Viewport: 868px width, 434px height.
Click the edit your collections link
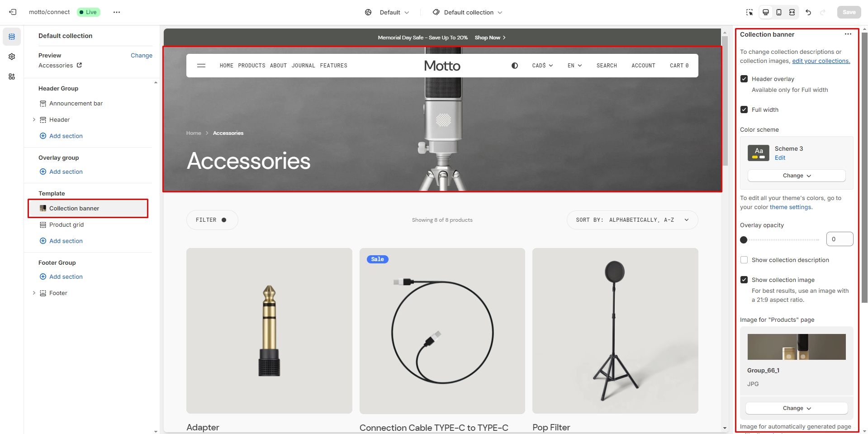click(821, 61)
